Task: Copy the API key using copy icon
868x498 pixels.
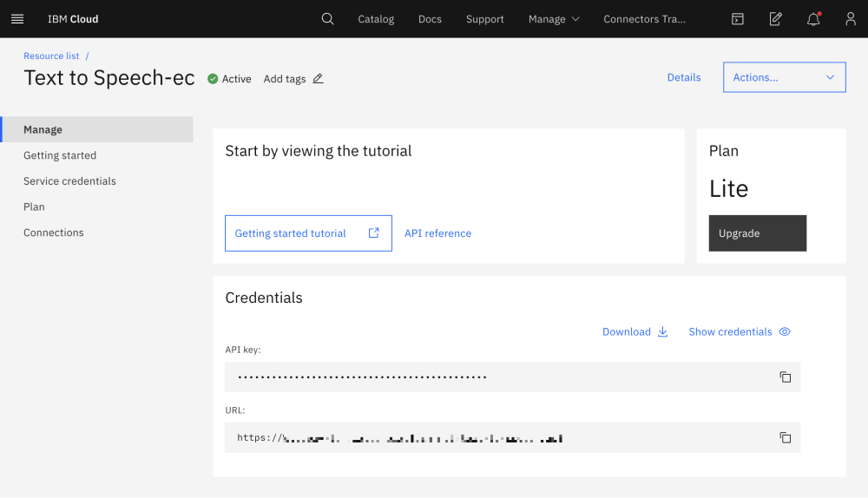Action: coord(785,377)
